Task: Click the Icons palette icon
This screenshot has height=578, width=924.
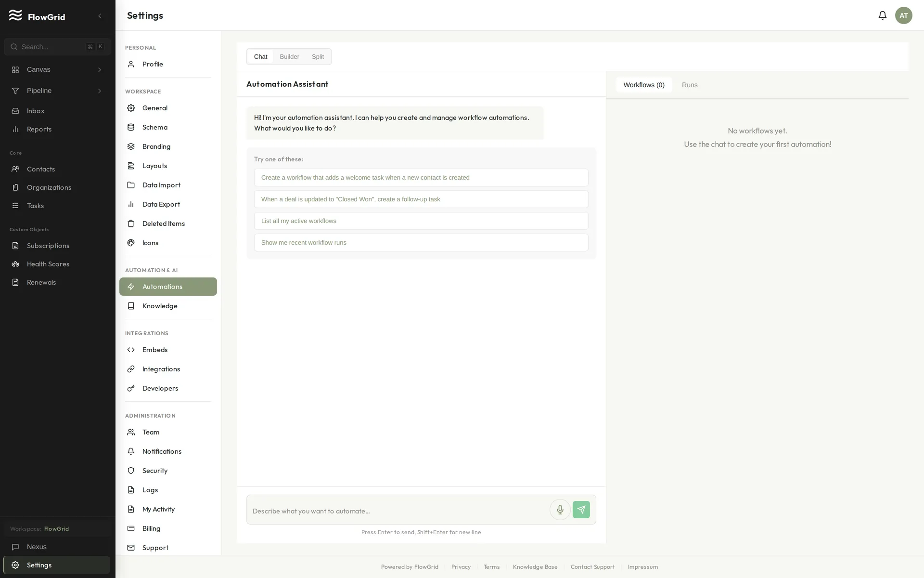Action: pos(131,243)
